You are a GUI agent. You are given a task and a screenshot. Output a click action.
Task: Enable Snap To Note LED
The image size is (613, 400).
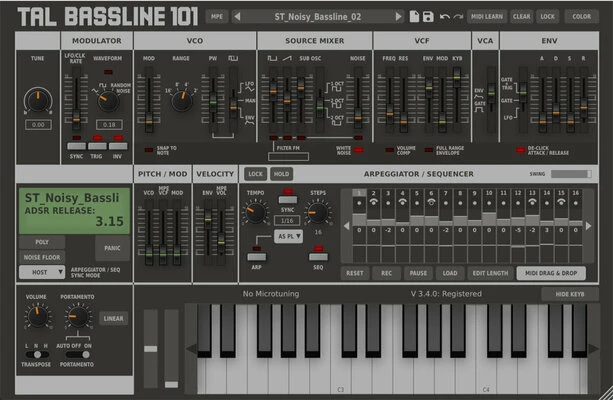click(149, 150)
